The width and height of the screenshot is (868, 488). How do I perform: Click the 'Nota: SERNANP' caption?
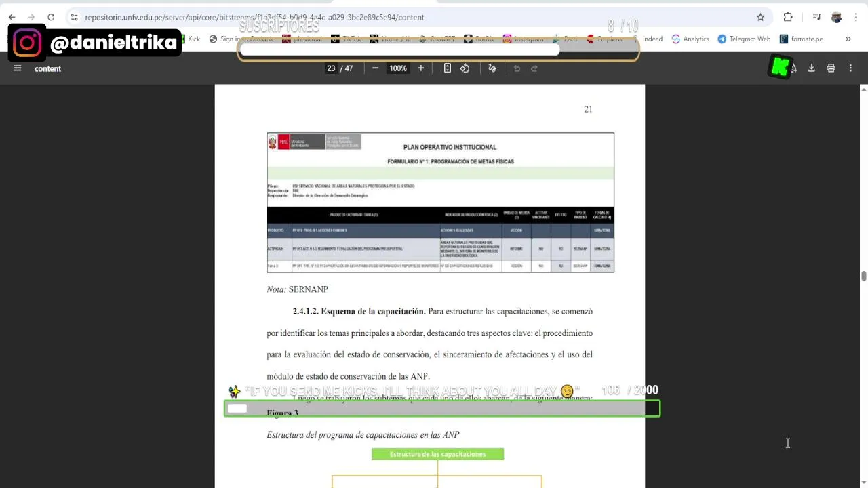pos(297,289)
